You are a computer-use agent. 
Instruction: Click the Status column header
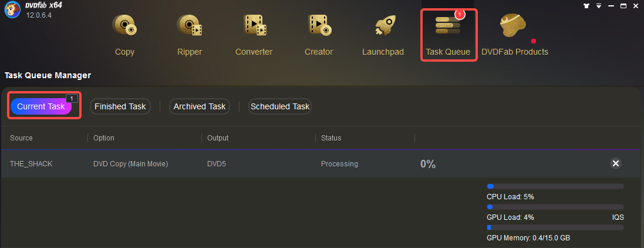(x=331, y=138)
